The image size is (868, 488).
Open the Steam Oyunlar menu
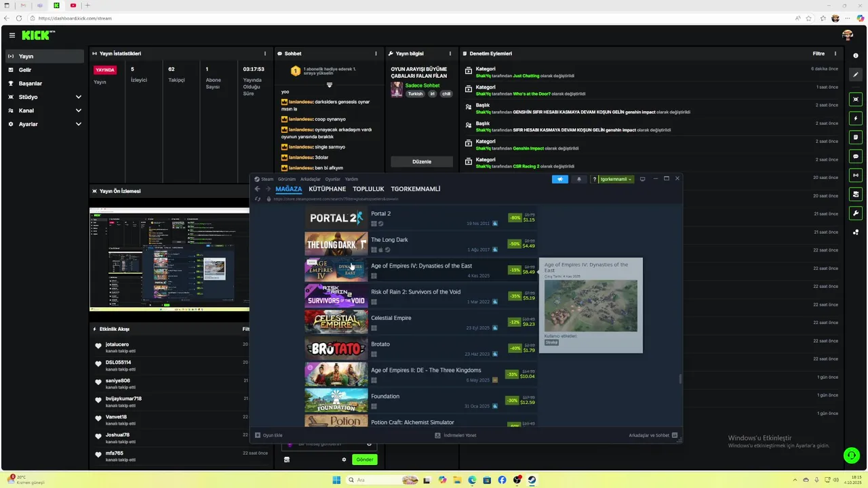tap(333, 179)
